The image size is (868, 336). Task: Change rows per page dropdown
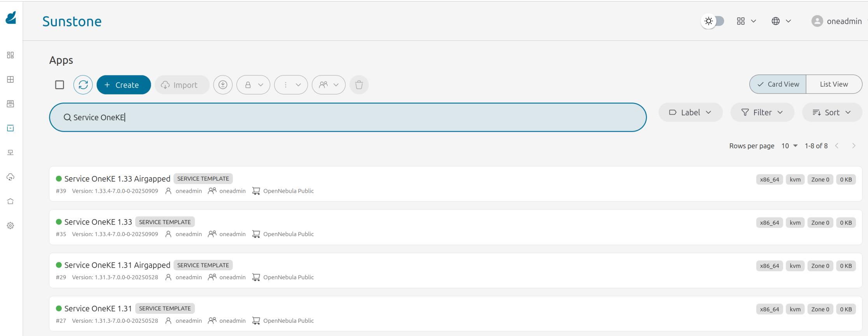click(x=789, y=146)
